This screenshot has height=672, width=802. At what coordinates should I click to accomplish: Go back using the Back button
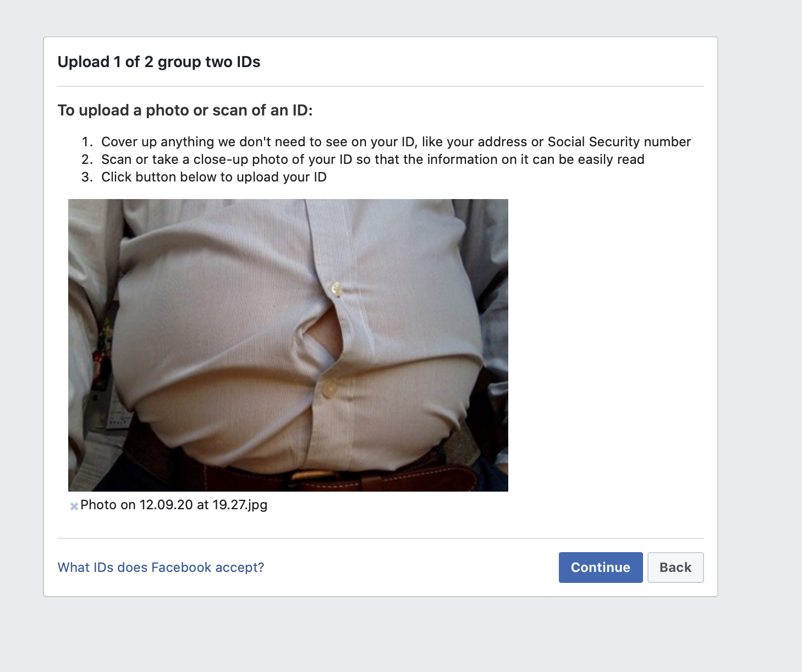point(675,568)
